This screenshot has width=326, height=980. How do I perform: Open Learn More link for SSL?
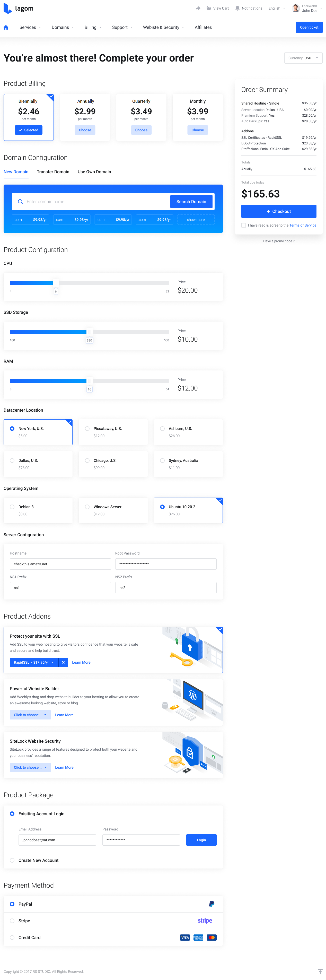click(81, 662)
